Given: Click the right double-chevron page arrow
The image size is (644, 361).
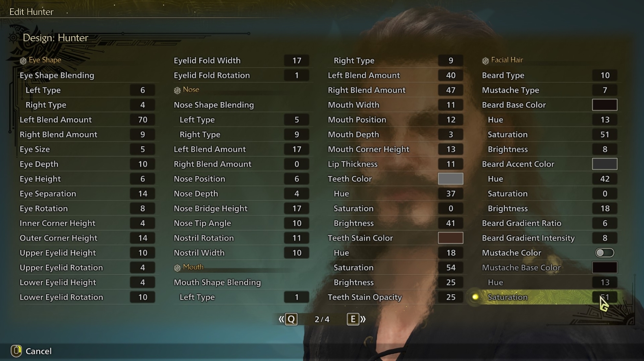Looking at the screenshot, I should pyautogui.click(x=363, y=319).
